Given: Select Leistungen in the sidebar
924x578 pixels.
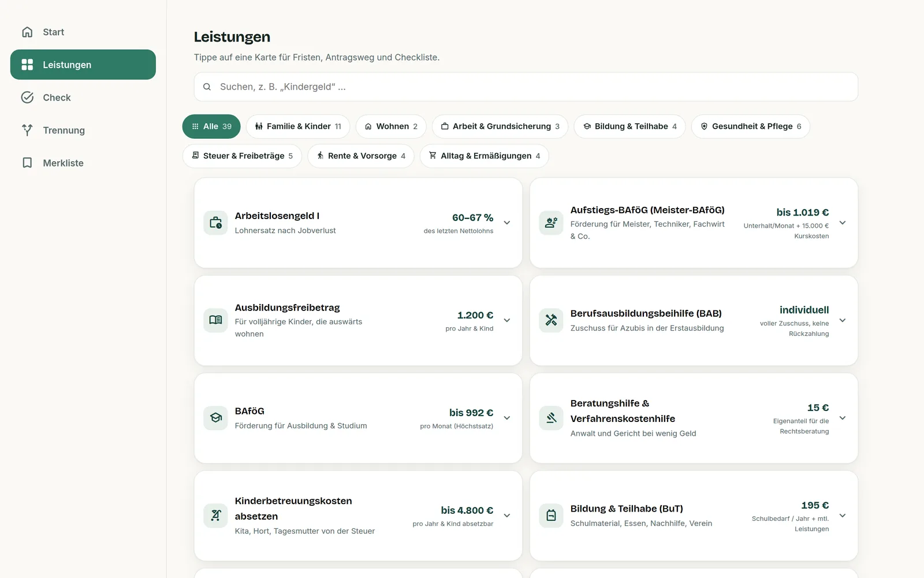Looking at the screenshot, I should 83,65.
